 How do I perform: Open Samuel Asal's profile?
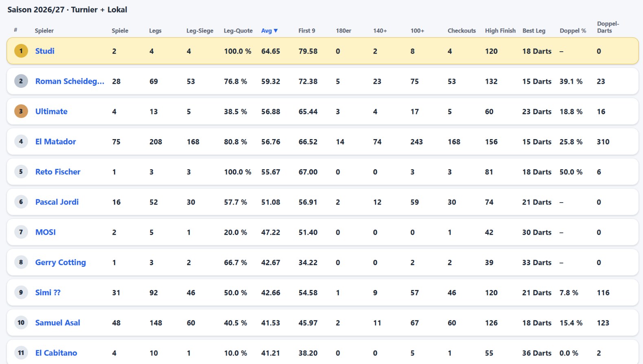(58, 323)
